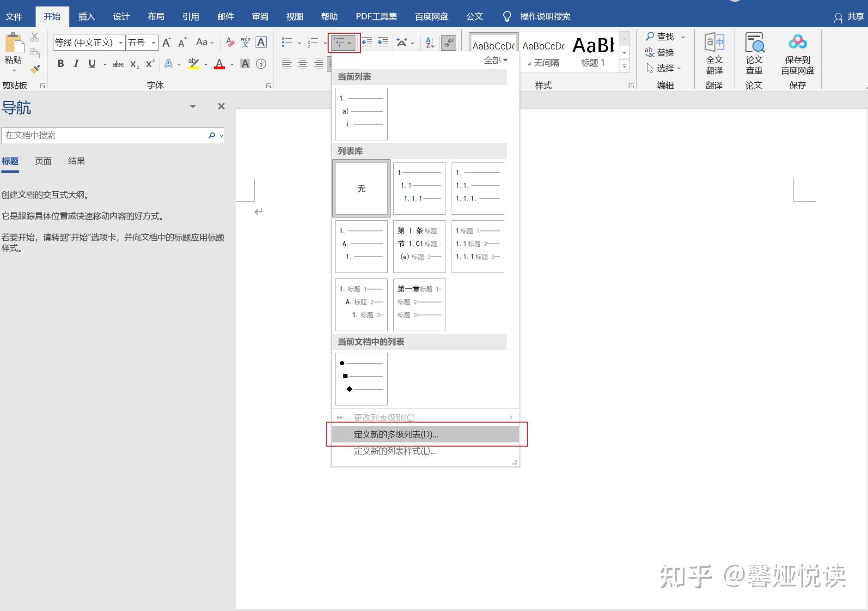This screenshot has width=868, height=611.
Task: Clear all formatting eraser icon
Action: pos(230,43)
